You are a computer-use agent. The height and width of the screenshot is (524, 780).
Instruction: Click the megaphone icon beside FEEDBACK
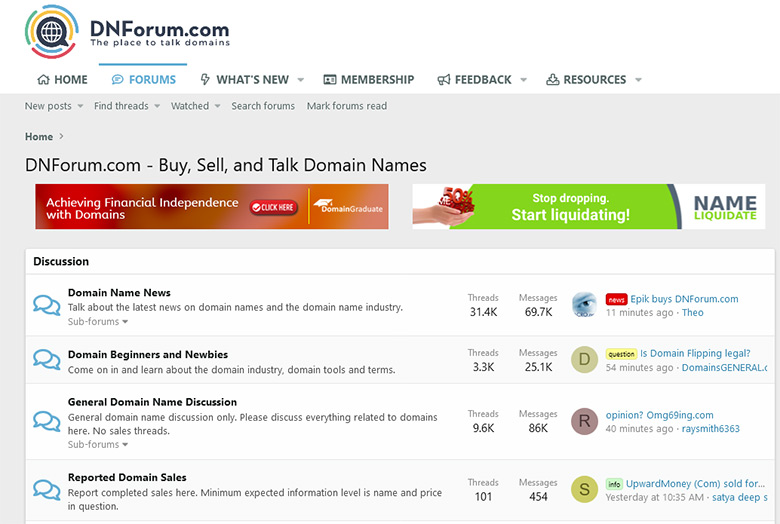(x=443, y=80)
